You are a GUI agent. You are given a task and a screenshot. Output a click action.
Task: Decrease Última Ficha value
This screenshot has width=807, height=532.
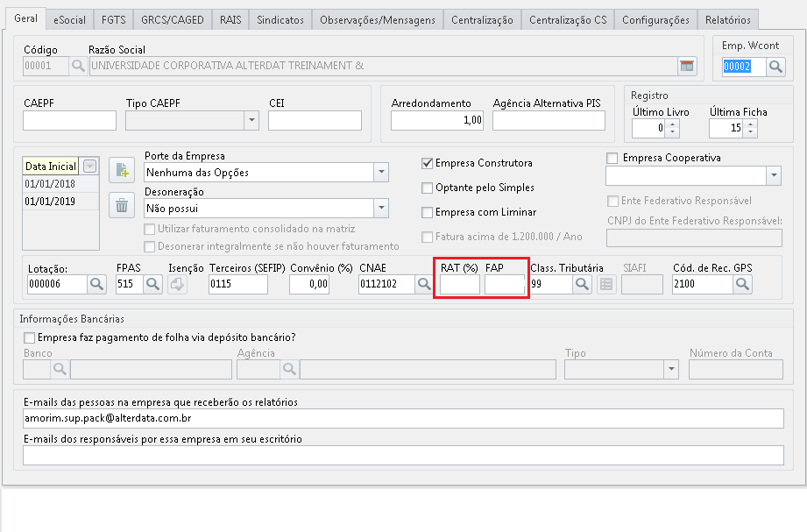coord(751,132)
